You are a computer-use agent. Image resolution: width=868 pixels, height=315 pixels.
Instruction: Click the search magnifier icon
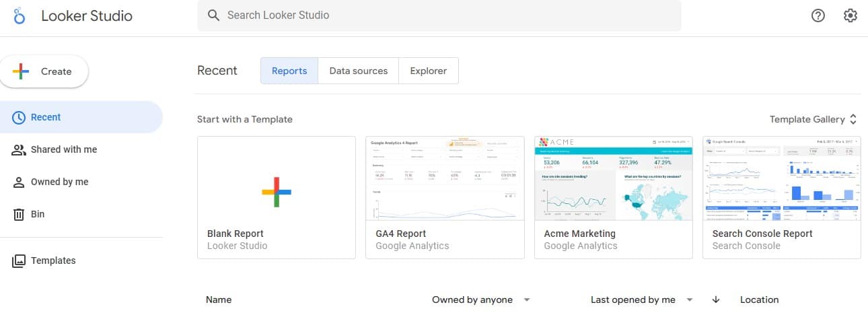(x=214, y=15)
